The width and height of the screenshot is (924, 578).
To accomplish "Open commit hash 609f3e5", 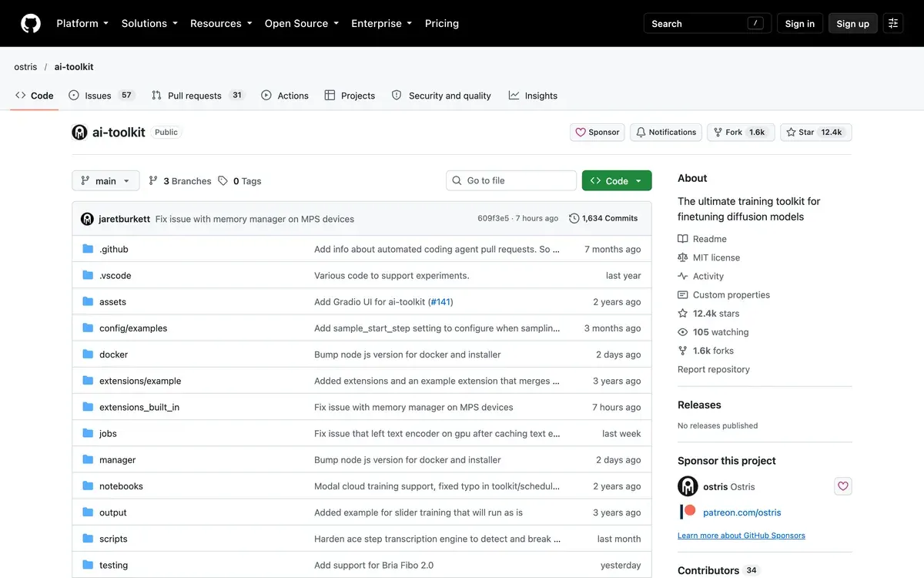I will pyautogui.click(x=494, y=219).
